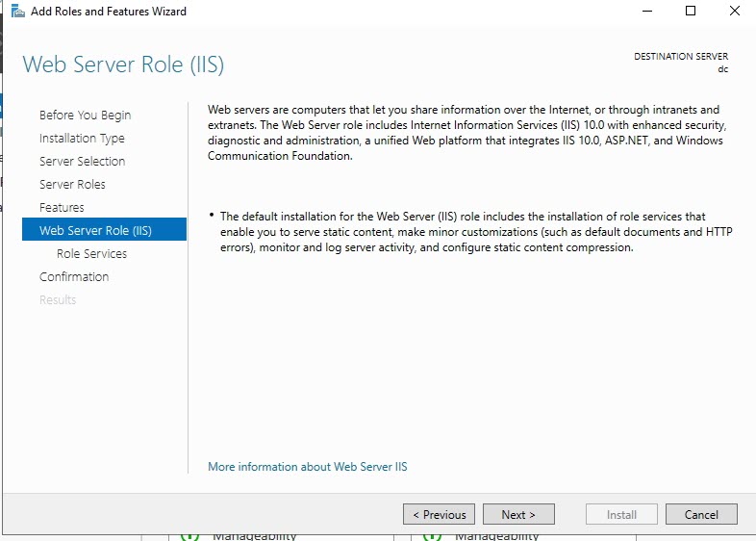Viewport: 756px width, 541px height.
Task: Click the disabled Install button
Action: coord(621,515)
